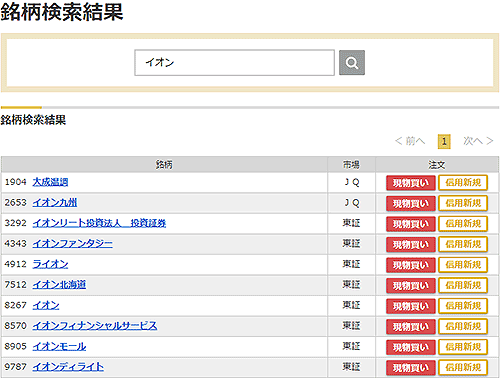Click stock code 4912
Viewport: 500px width, 378px height.
(x=15, y=264)
